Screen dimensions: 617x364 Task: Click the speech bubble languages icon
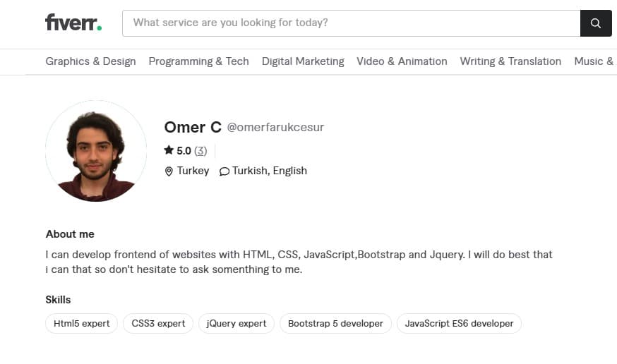224,171
